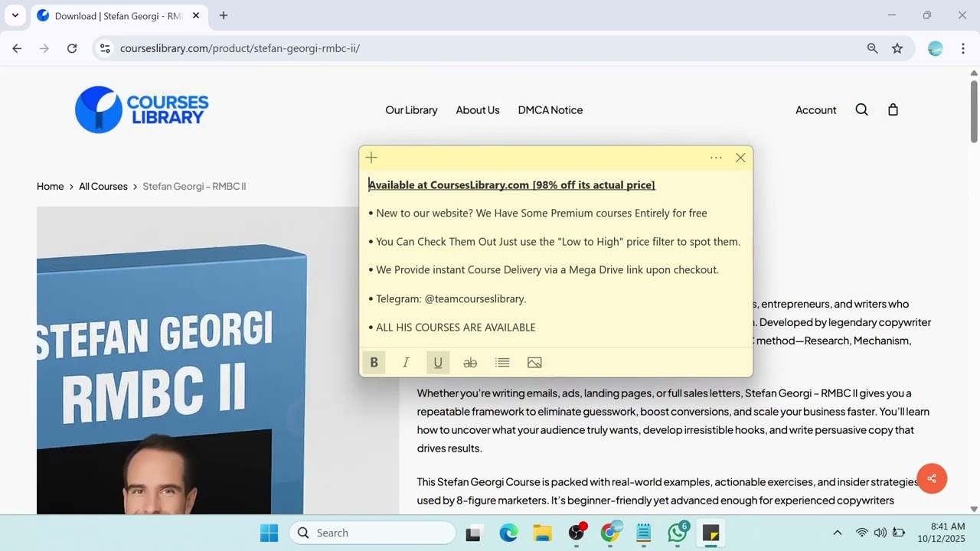Insert image into sticky note
This screenshot has width=980, height=551.
pos(534,363)
